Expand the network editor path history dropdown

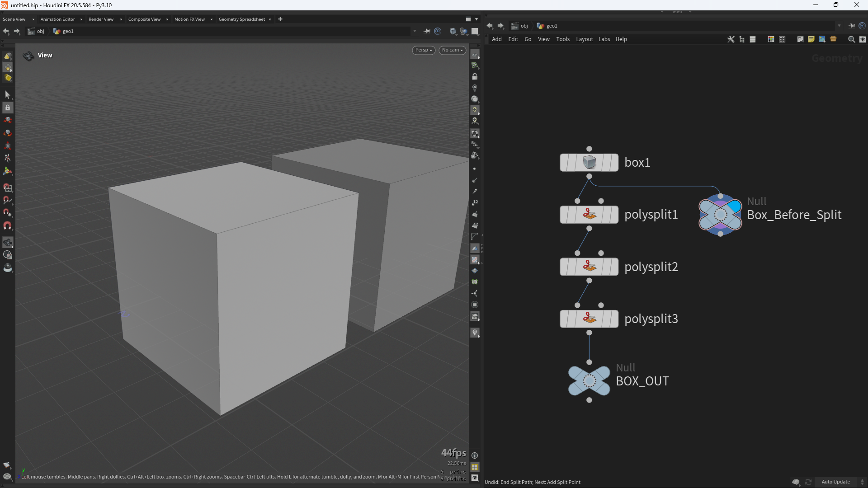839,26
